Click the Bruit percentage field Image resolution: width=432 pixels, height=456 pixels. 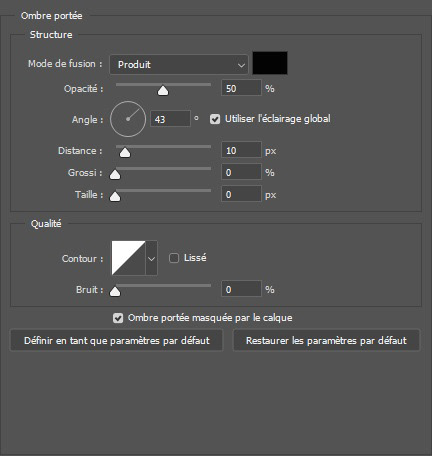pyautogui.click(x=241, y=289)
